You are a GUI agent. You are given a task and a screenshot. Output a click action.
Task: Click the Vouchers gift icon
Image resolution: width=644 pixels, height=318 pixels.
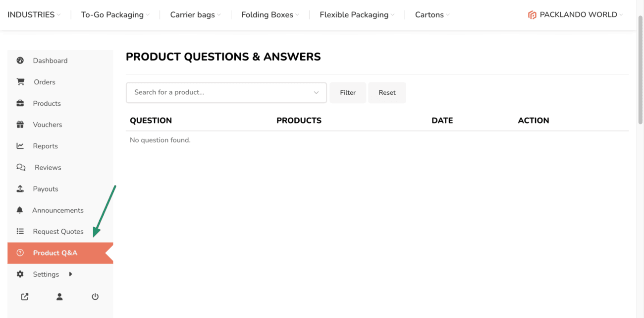[x=20, y=125]
